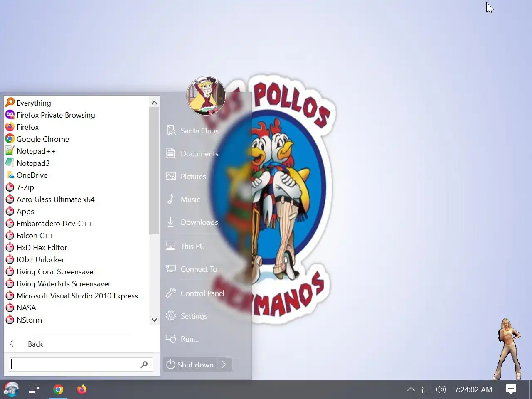Image resolution: width=532 pixels, height=399 pixels.
Task: Click the Downloads arrow icon
Action: [170, 222]
